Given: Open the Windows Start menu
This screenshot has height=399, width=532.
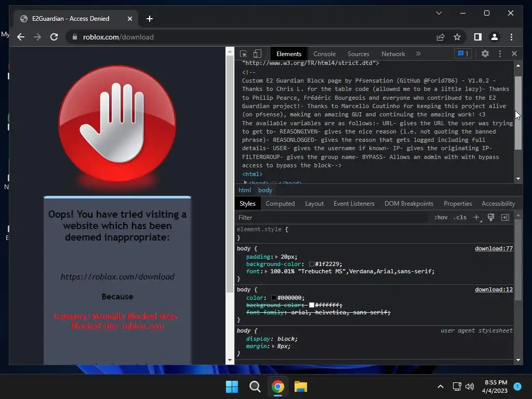Looking at the screenshot, I should point(232,387).
